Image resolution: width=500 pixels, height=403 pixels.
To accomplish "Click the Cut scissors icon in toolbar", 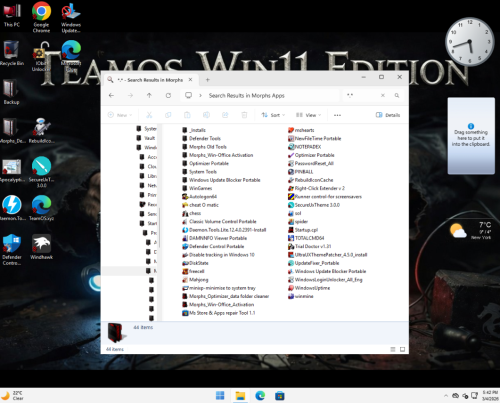I will point(149,115).
